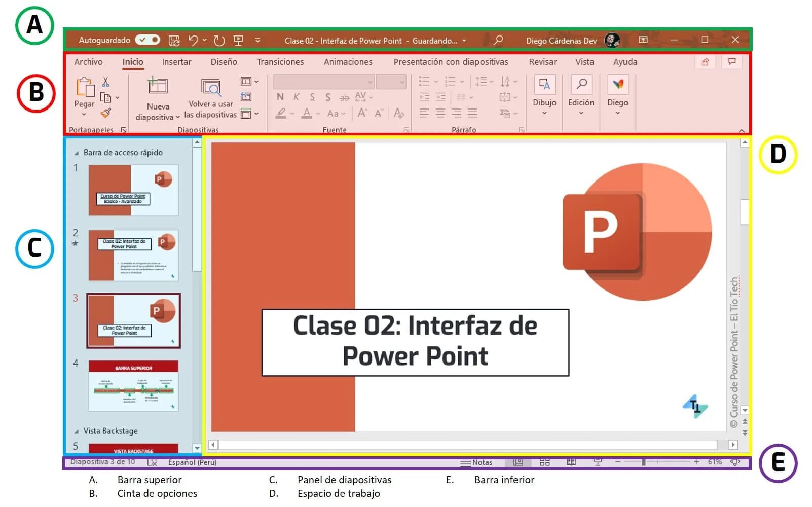
Task: Open the search magnifier in the title bar
Action: coord(498,40)
